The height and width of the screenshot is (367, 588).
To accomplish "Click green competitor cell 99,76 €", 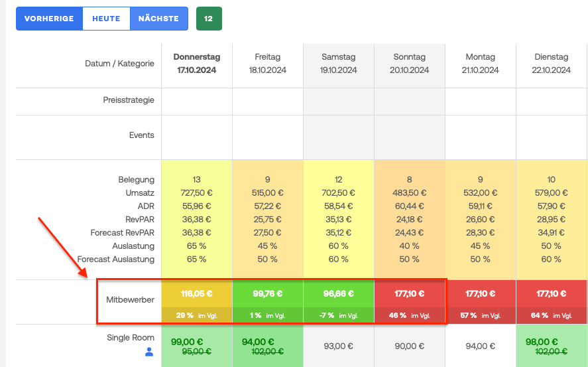I will (x=268, y=293).
